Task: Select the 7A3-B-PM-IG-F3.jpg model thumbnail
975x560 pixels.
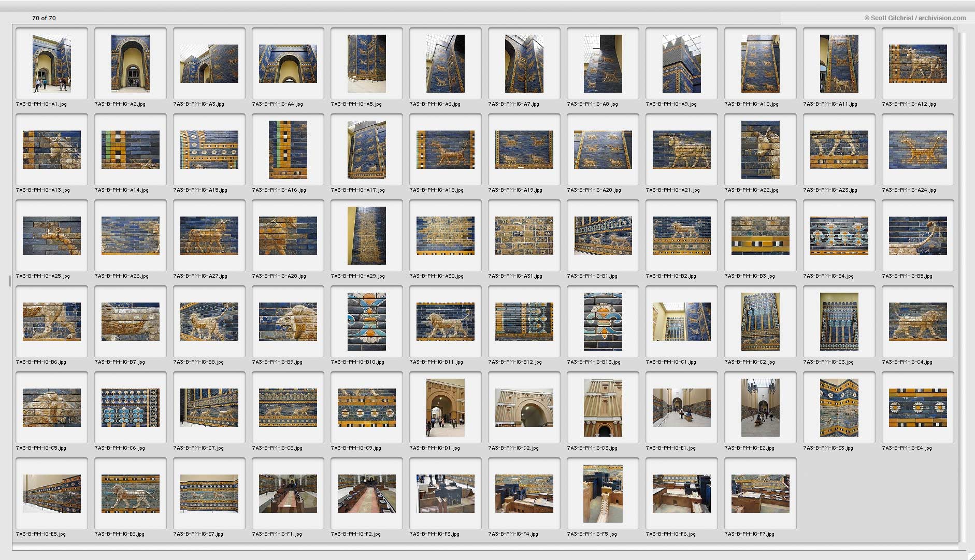Action: pyautogui.click(x=446, y=494)
